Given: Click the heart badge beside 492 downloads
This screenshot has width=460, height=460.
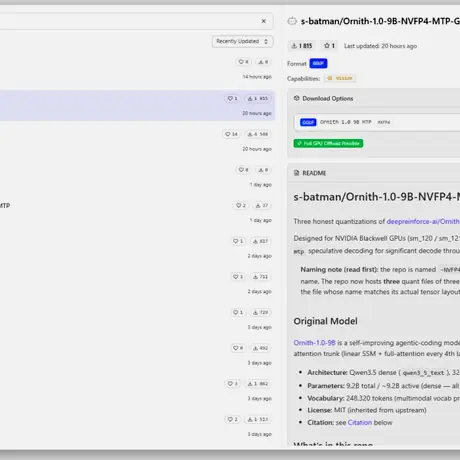Looking at the screenshot, I should pos(238,348).
